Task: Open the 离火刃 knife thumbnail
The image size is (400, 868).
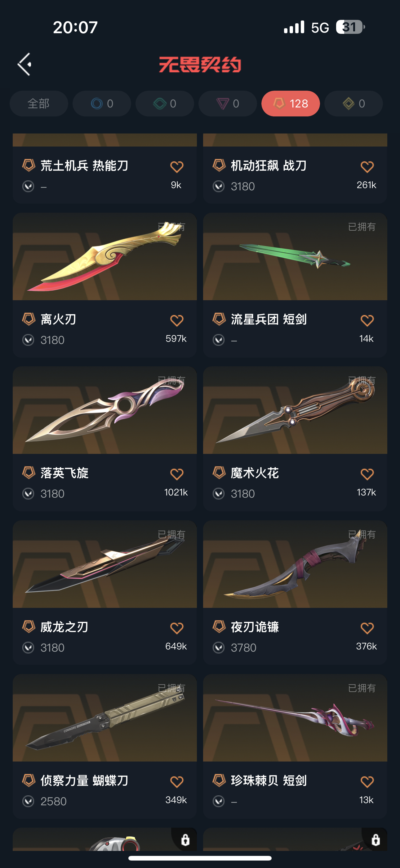Action: click(x=105, y=256)
